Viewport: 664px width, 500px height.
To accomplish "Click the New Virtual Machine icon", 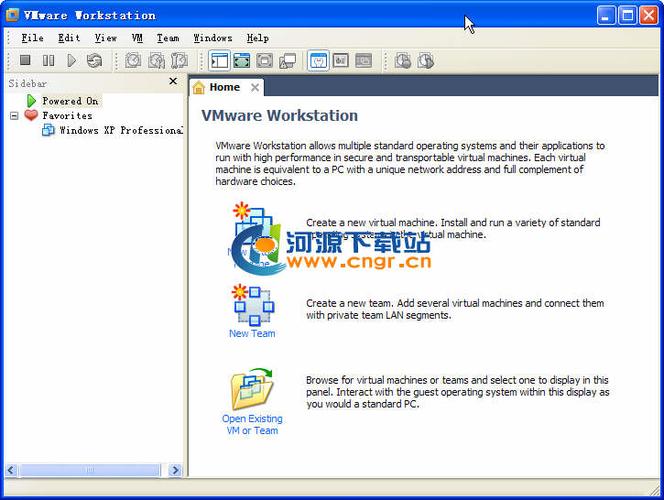I will 253,222.
